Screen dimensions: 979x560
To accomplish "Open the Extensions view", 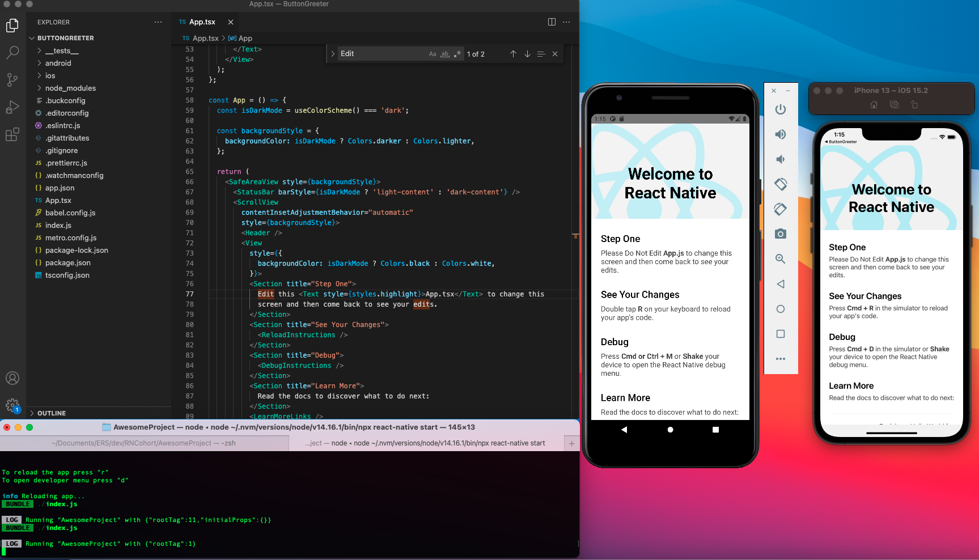I will [x=12, y=134].
